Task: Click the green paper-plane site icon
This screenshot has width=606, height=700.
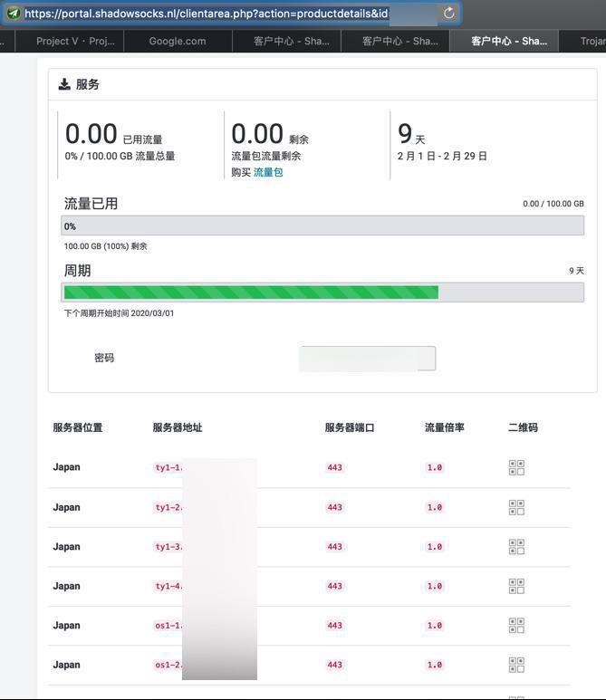Action: pyautogui.click(x=14, y=14)
